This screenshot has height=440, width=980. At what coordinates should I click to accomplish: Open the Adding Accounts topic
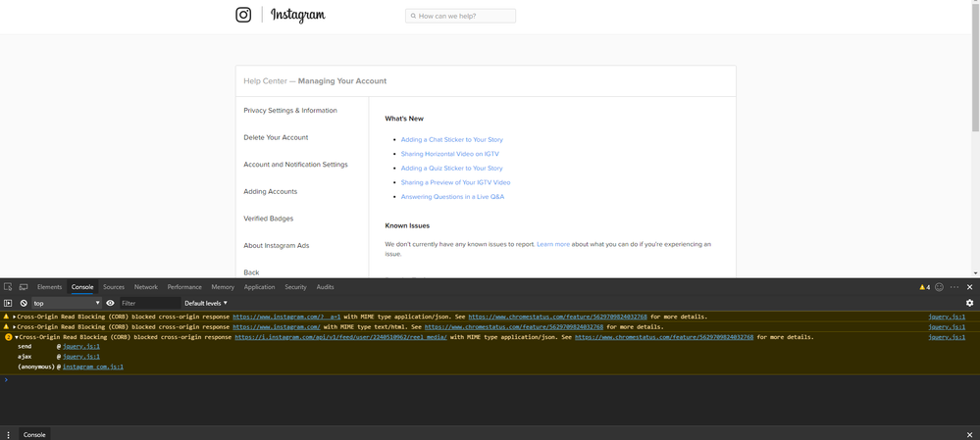271,192
